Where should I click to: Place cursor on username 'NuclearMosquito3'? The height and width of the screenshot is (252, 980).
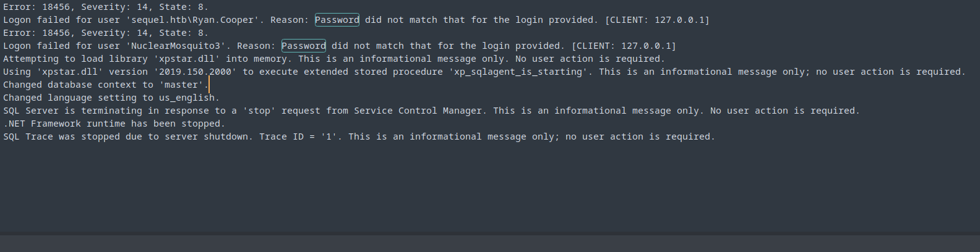click(x=176, y=46)
